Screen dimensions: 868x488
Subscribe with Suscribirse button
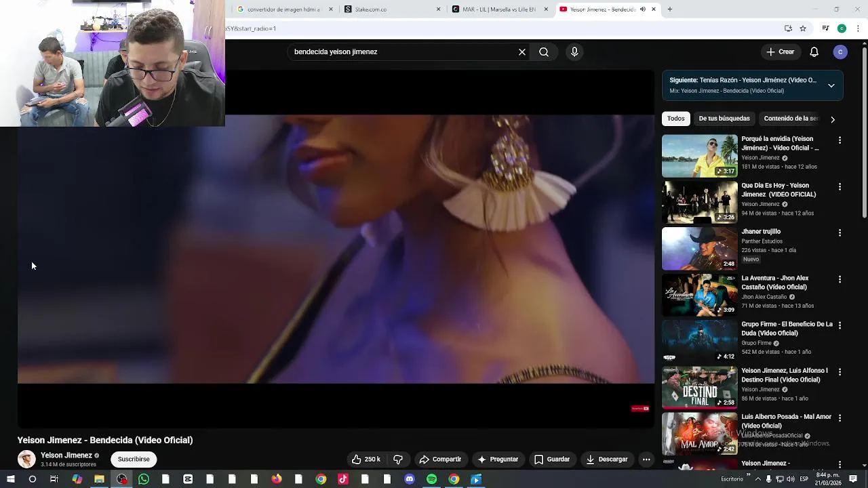(x=134, y=460)
